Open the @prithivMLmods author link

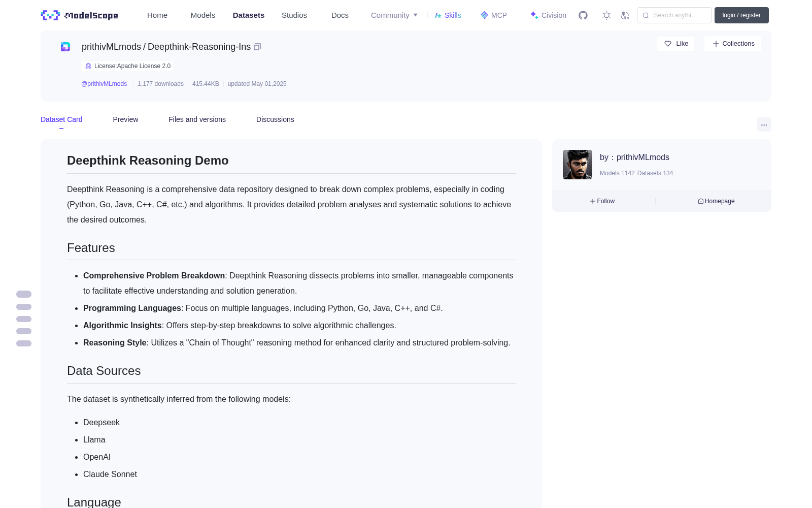pos(104,84)
